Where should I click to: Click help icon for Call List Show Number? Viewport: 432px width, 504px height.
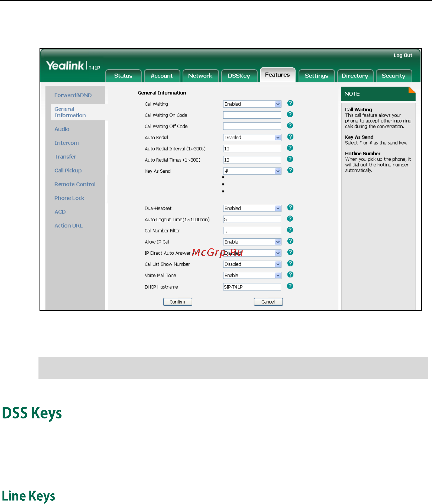click(x=290, y=263)
